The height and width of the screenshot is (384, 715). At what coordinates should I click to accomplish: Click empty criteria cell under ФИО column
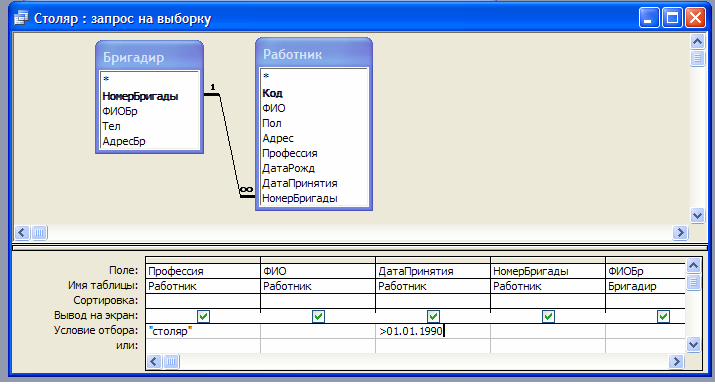318,331
